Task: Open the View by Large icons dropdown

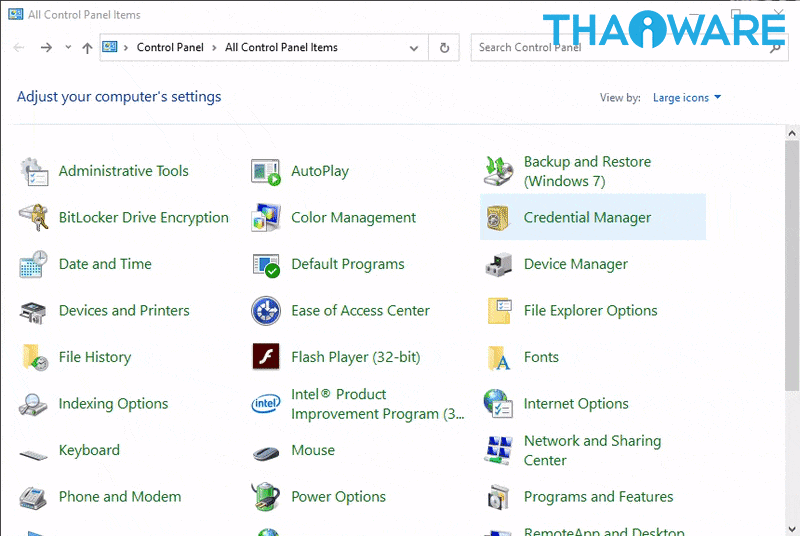Action: point(687,97)
